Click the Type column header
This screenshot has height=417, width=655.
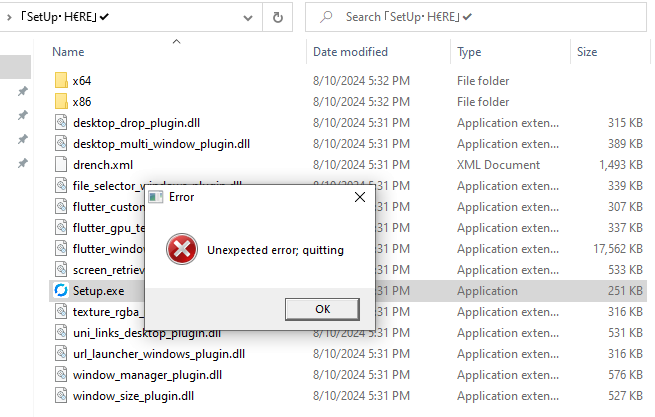click(470, 51)
